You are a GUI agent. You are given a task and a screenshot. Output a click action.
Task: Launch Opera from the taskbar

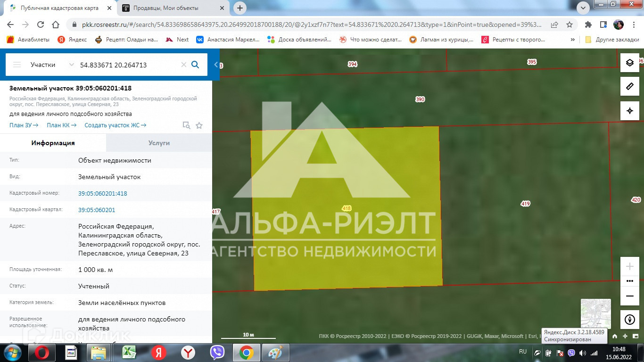[41, 353]
